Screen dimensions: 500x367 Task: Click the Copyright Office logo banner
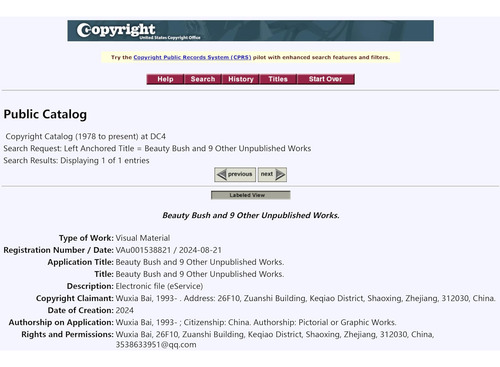click(x=250, y=31)
